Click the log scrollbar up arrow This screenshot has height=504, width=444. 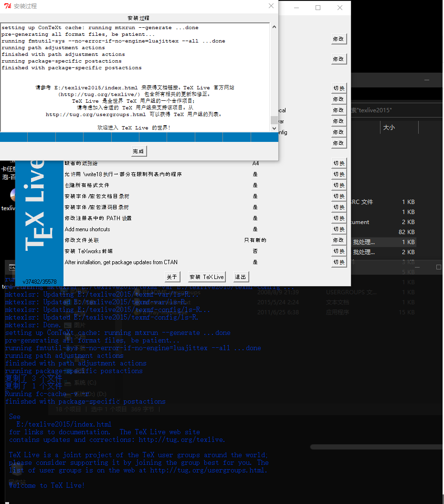tap(274, 27)
